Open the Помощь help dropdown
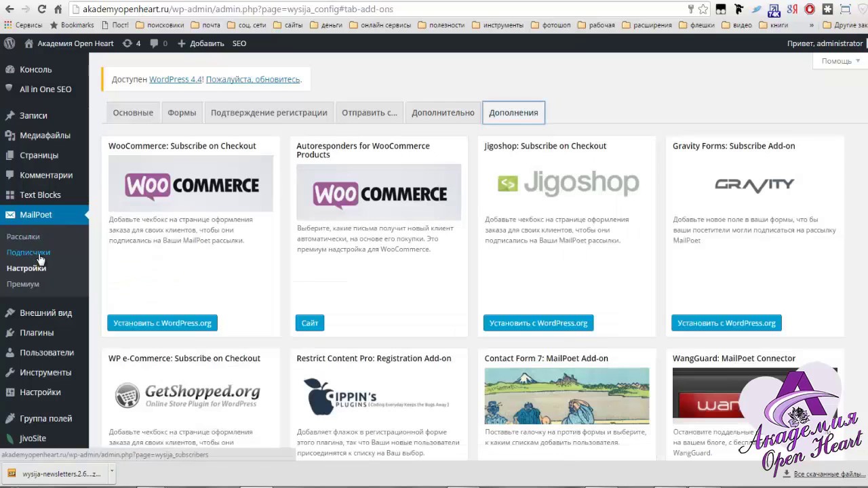The height and width of the screenshot is (488, 868). [x=840, y=61]
